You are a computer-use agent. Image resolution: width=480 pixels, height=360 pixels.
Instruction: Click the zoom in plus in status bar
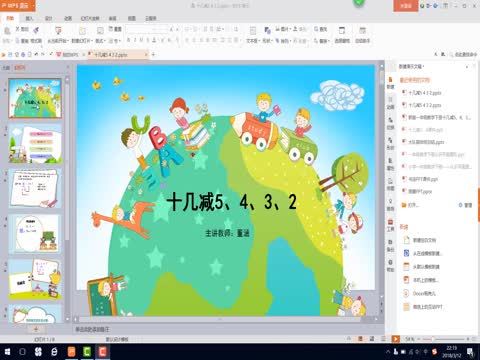(x=468, y=339)
